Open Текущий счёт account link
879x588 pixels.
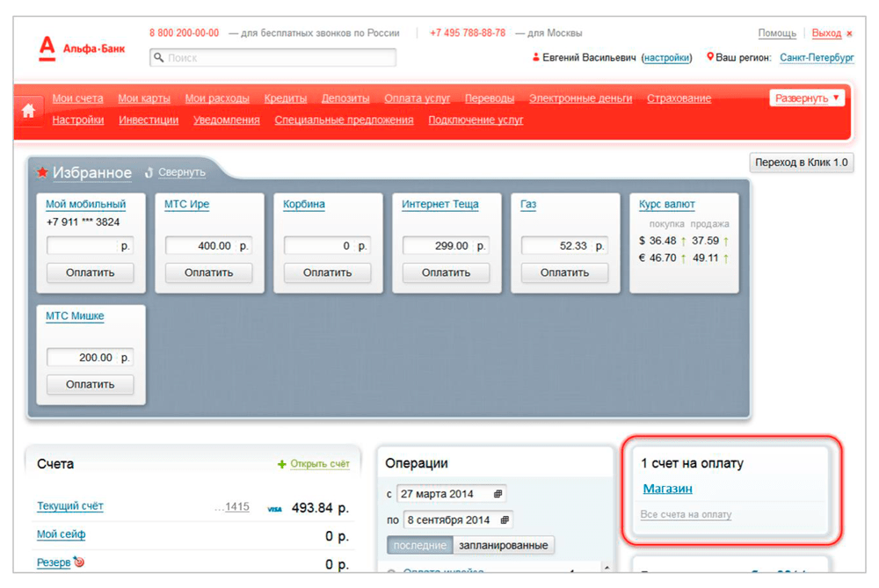[70, 505]
